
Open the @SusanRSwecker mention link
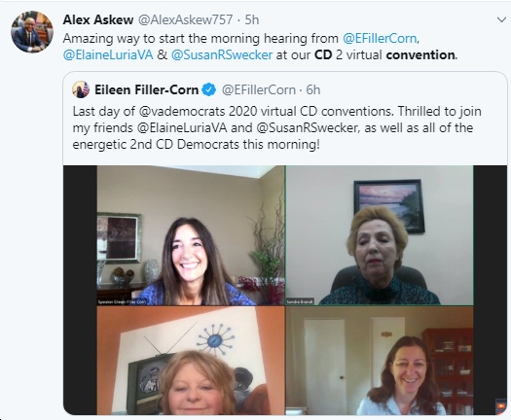[222, 54]
